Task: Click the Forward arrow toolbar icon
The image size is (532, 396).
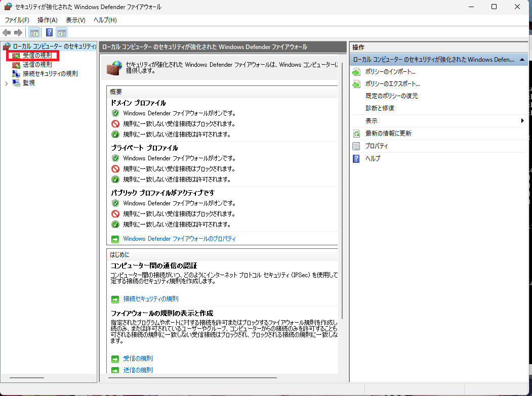Action: (18, 32)
